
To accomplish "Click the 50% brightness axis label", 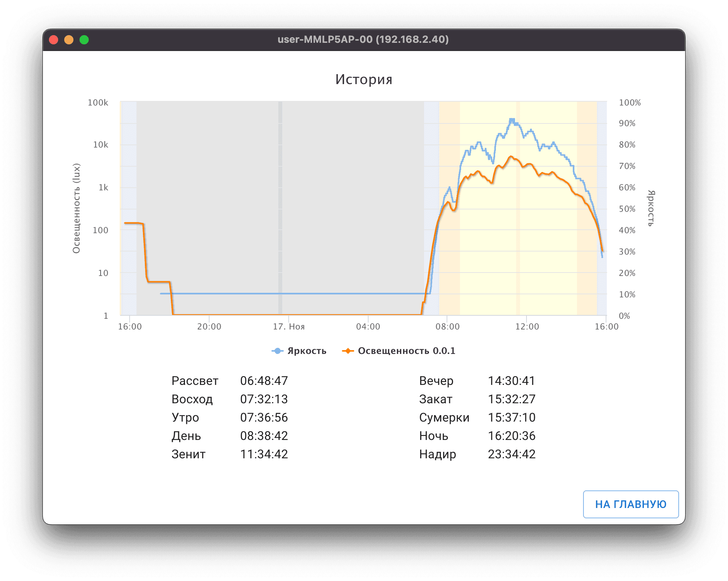I will tap(627, 209).
